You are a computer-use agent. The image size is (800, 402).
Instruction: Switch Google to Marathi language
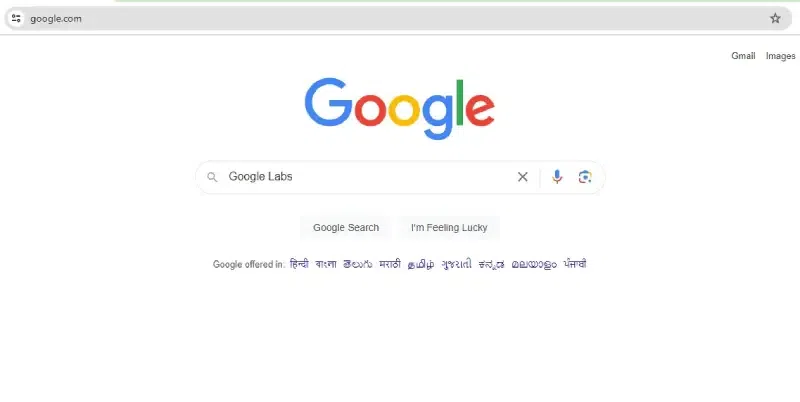(x=390, y=264)
